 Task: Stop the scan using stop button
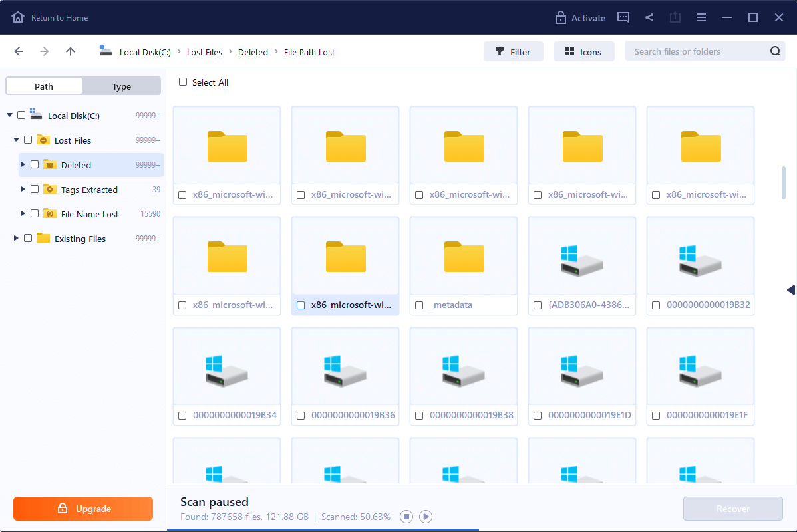[406, 517]
